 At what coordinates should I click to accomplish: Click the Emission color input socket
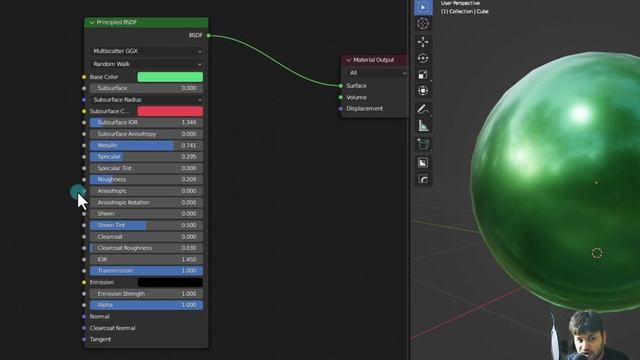pyautogui.click(x=84, y=282)
